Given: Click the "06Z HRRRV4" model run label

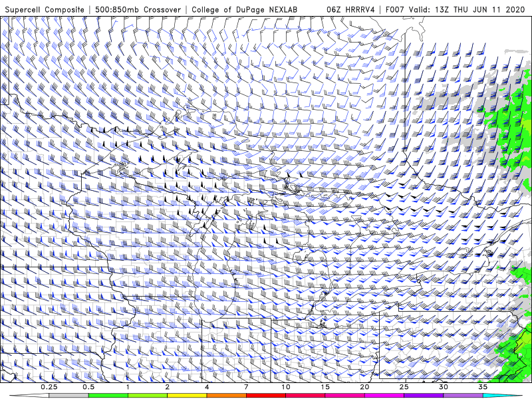Looking at the screenshot, I should click(x=350, y=10).
